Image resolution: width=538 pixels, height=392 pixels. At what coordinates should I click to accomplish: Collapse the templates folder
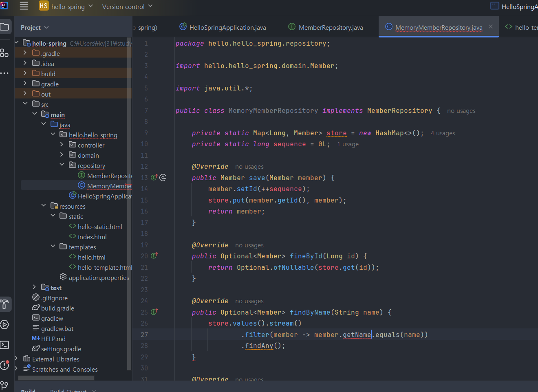53,246
